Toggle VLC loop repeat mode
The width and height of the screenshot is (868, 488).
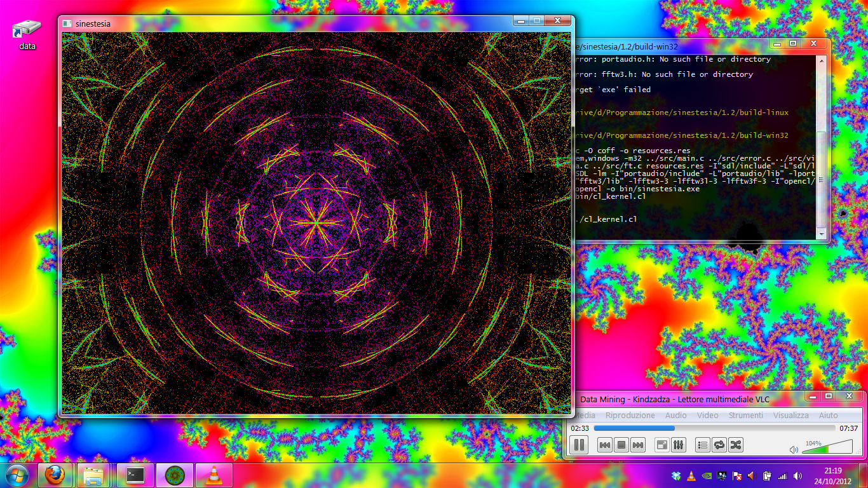719,445
